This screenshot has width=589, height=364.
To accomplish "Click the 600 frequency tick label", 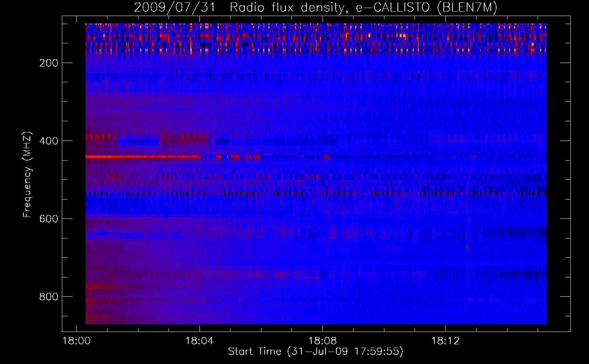I will pos(49,219).
